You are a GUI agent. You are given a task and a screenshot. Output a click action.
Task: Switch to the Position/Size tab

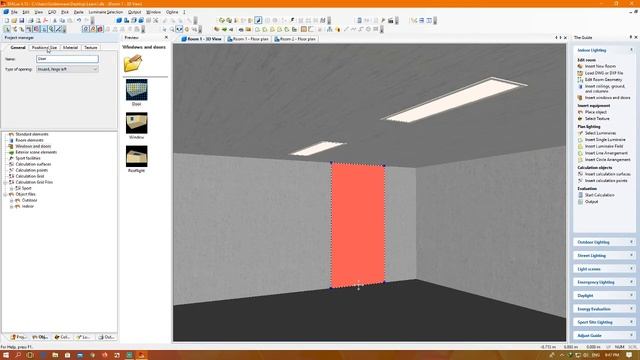coord(44,48)
